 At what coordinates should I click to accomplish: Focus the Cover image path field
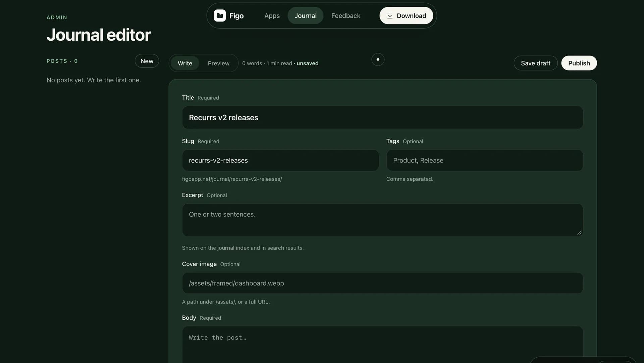pos(382,283)
